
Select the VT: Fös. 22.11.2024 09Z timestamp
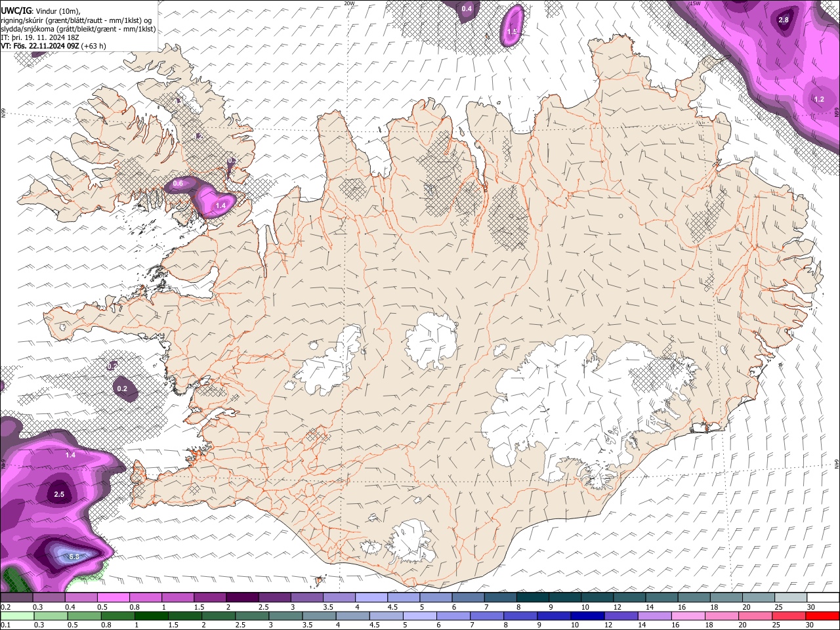(53, 46)
